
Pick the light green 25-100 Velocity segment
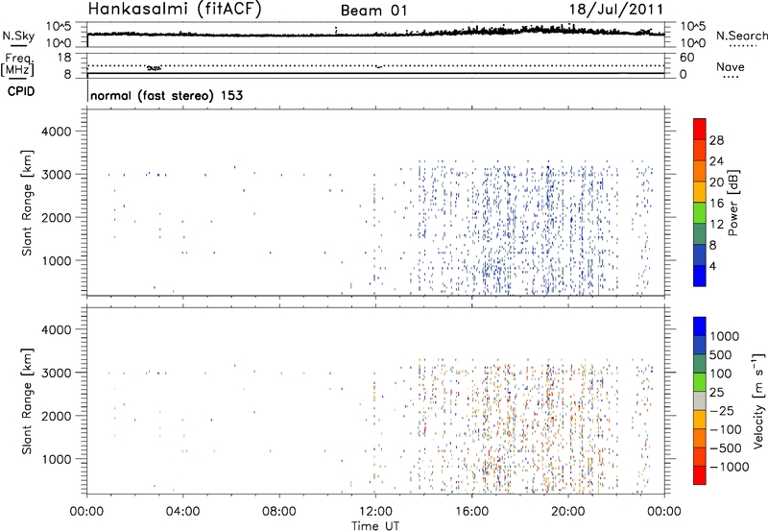click(x=700, y=382)
